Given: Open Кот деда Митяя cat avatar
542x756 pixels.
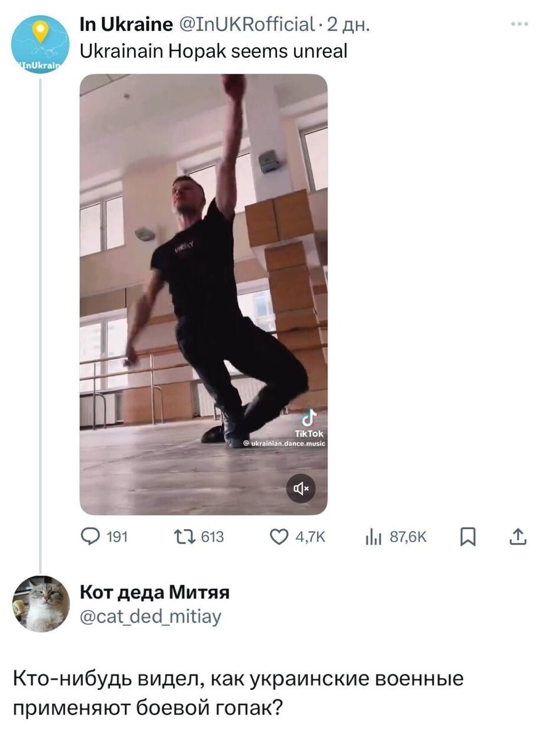Looking at the screenshot, I should click(41, 604).
